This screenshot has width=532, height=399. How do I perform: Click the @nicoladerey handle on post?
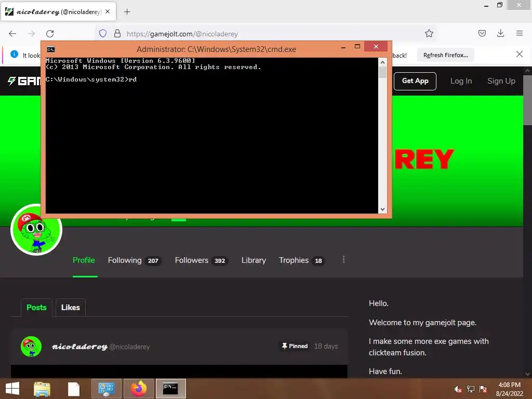(129, 347)
